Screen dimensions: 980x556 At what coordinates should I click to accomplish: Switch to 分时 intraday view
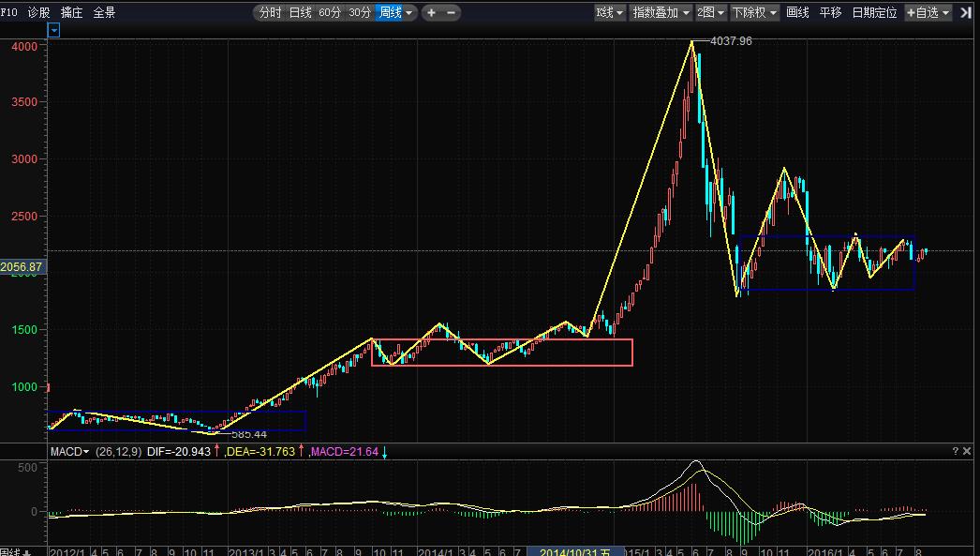269,12
